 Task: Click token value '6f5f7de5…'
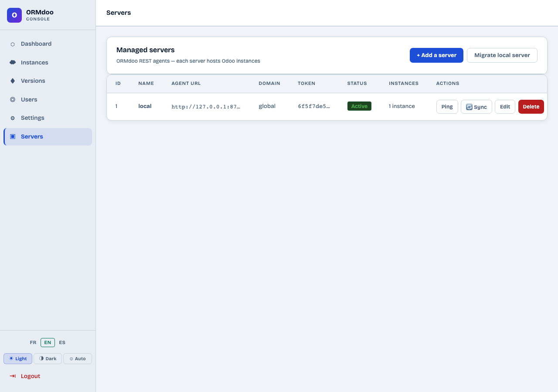coord(314,106)
